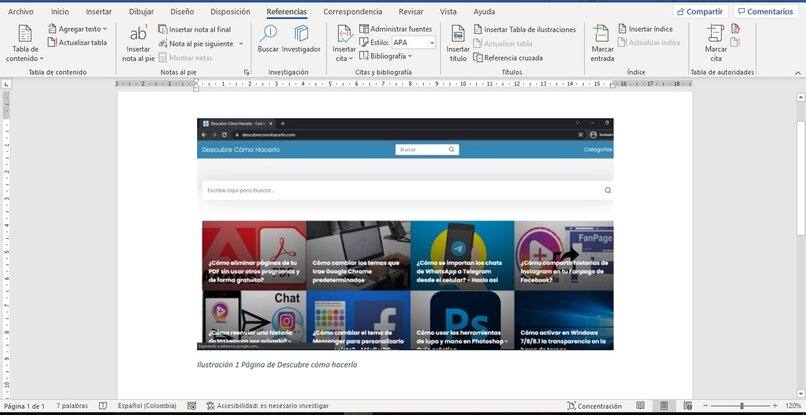Click the 120% zoom level
Screen dimensions: 806x415
[x=793, y=406]
